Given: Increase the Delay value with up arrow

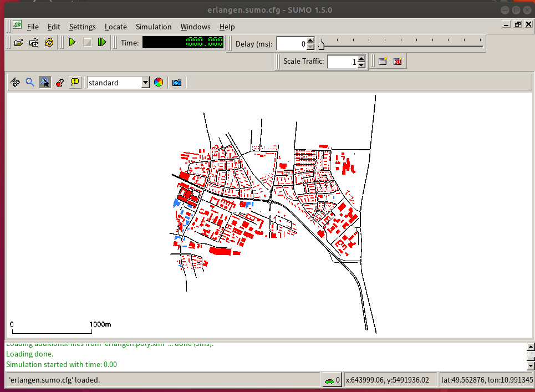Looking at the screenshot, I should (x=310, y=40).
